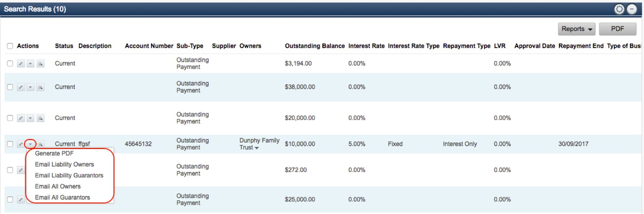Edit the $272.00 liability with pencil icon
The image size is (644, 214).
(x=21, y=170)
